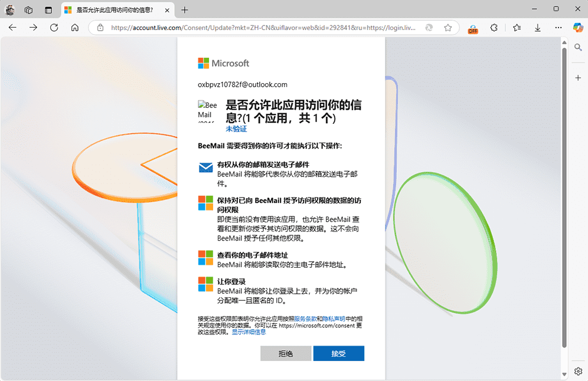
Task: Click the OFF extension badge icon
Action: pos(473,28)
